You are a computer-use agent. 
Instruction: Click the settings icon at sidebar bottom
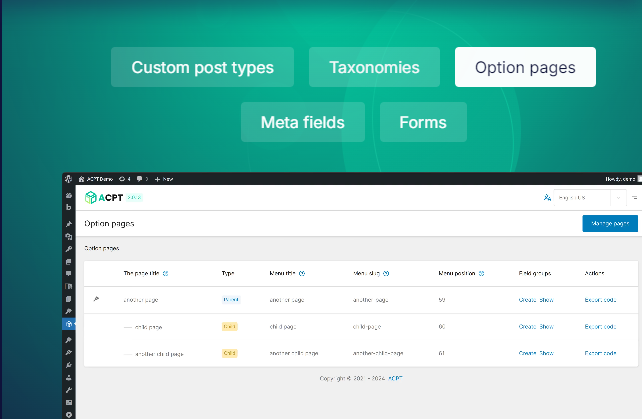[68, 413]
